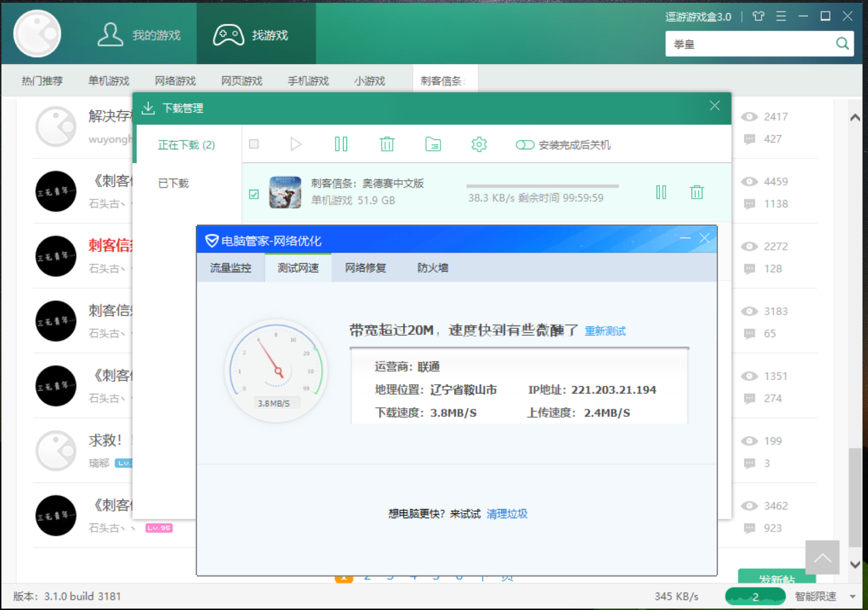The image size is (868, 610).
Task: Select the 刺客信条 tab in the category bar
Action: 445,81
